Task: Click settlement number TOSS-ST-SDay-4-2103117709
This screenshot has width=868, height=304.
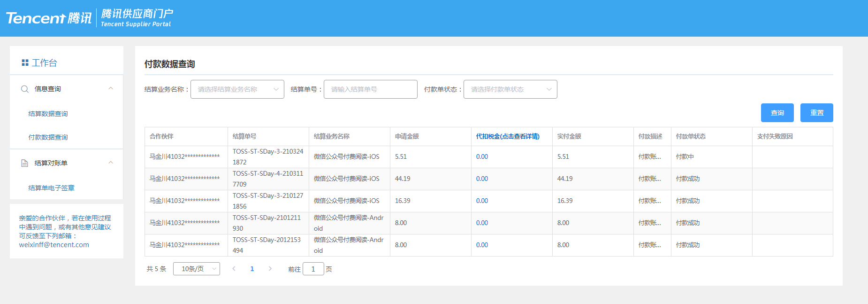Action: [268, 179]
